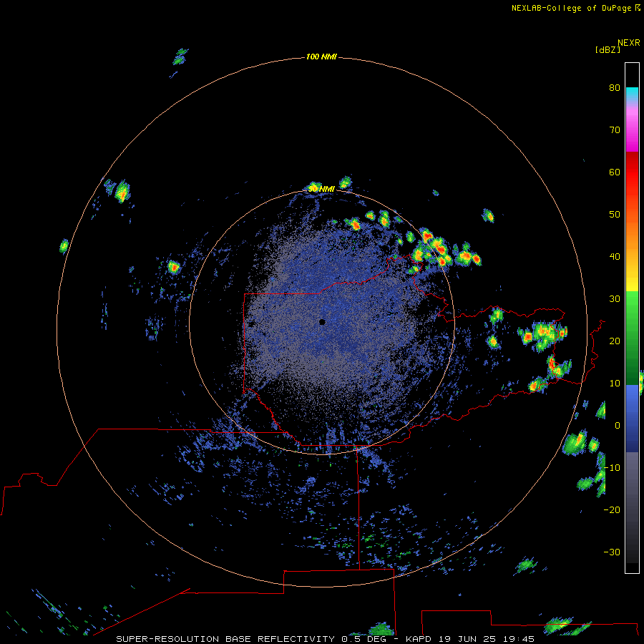Click the 19:45 time stamp in the caption

pyautogui.click(x=519, y=639)
